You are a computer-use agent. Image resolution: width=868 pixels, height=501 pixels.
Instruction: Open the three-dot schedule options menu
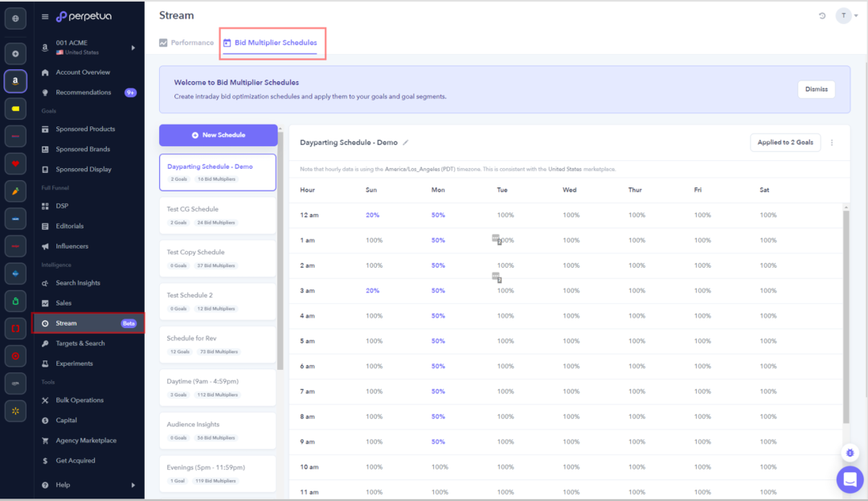coord(832,143)
